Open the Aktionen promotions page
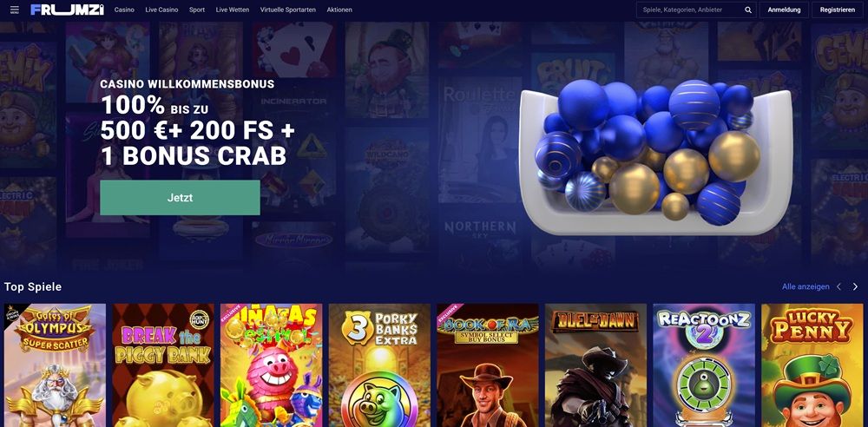This screenshot has height=427, width=868. (339, 10)
